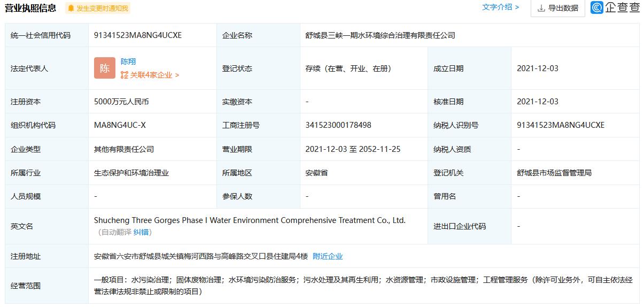Click the download icon in 导出数据
Screen dimensions: 644x307
[541, 8]
